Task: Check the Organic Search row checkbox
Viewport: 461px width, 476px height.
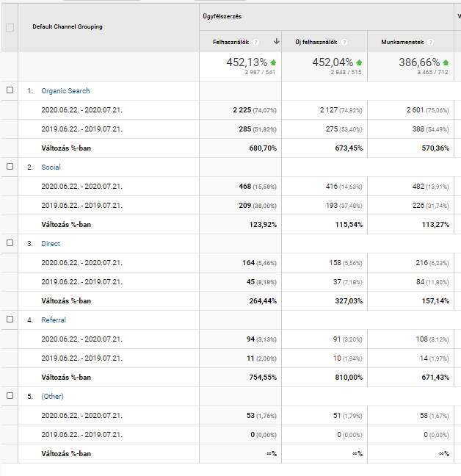Action: coord(10,90)
